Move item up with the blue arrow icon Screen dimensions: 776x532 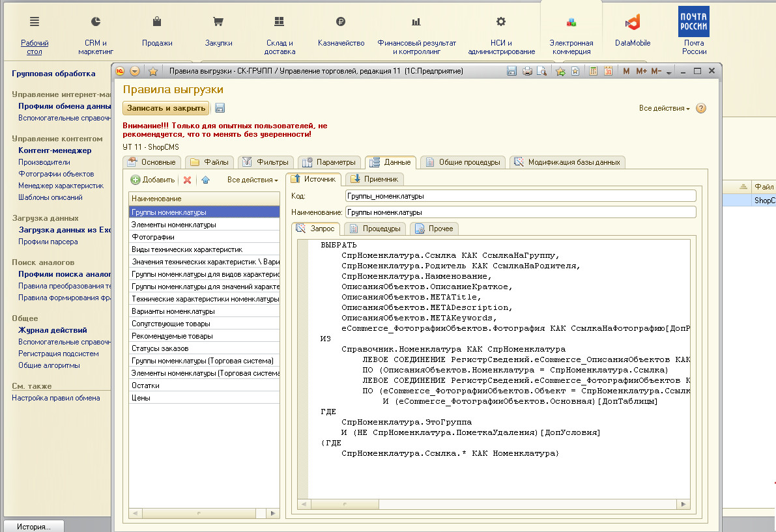click(x=205, y=180)
